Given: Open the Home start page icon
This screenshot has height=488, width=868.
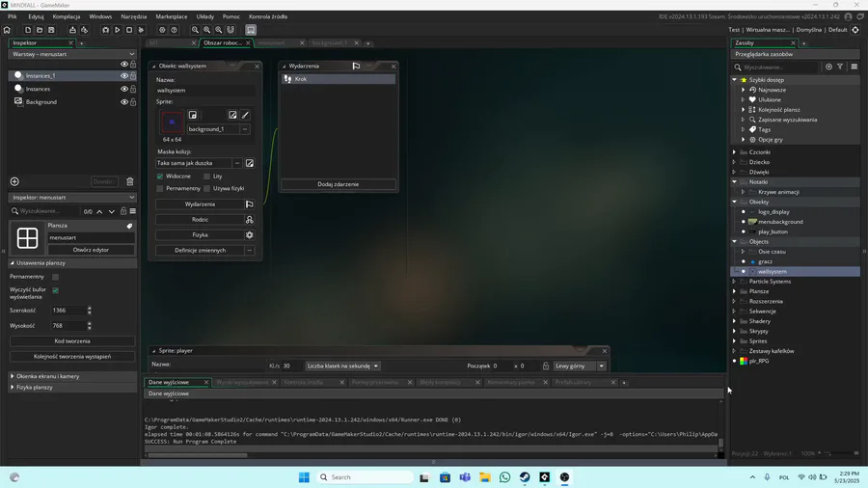Looking at the screenshot, I should (7, 30).
